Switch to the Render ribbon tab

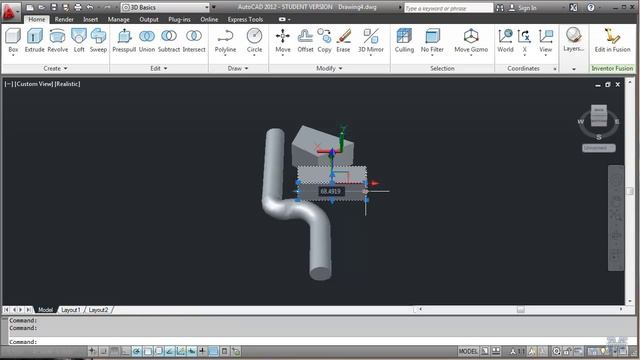[x=64, y=19]
